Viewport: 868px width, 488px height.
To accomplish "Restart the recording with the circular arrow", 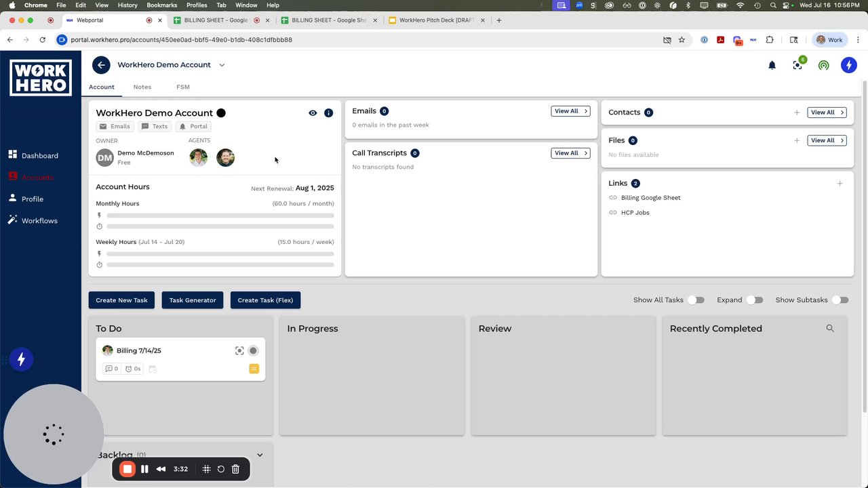I will click(x=221, y=469).
